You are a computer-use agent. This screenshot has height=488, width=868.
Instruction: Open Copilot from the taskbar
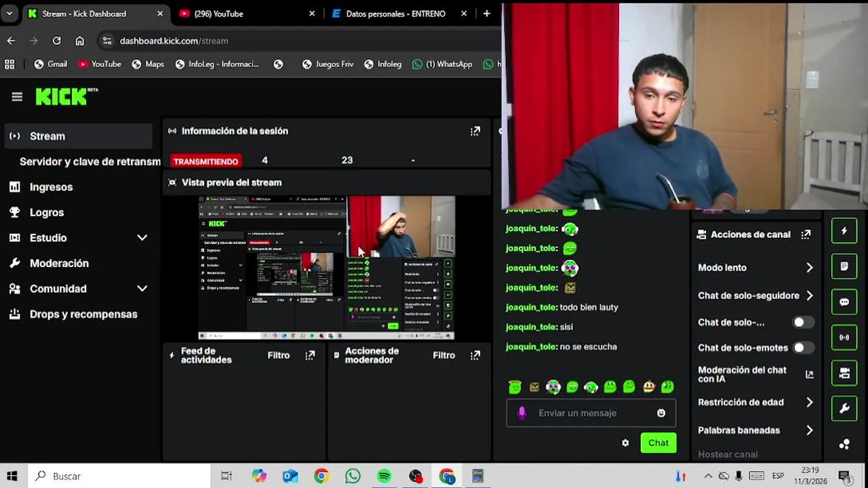(x=259, y=476)
